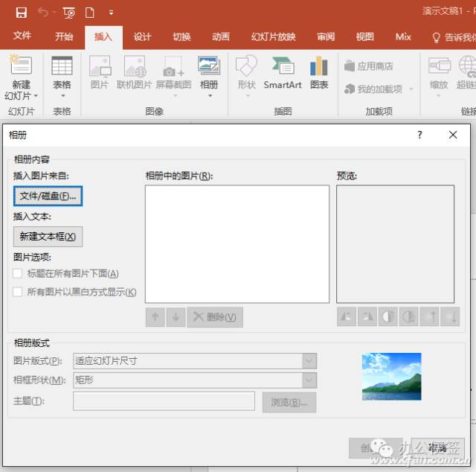The height and width of the screenshot is (472, 476).
Task: Click the help question mark in 相册 dialog
Action: click(419, 135)
